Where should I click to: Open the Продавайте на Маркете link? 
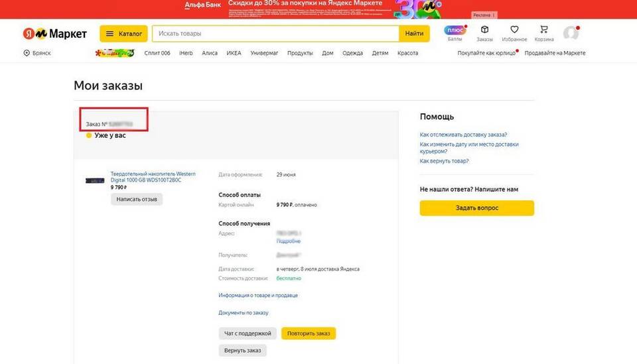(555, 53)
